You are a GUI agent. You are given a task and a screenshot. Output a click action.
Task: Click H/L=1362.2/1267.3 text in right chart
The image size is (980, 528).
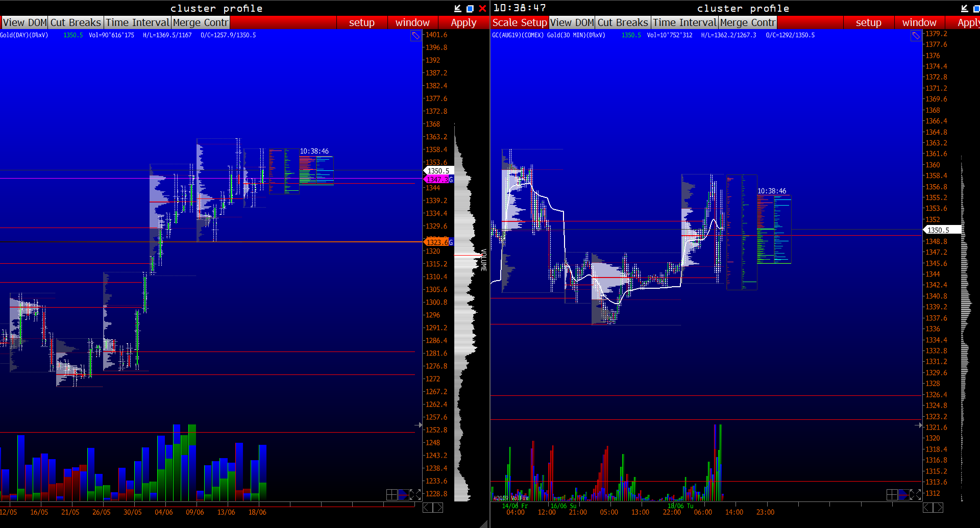click(729, 35)
